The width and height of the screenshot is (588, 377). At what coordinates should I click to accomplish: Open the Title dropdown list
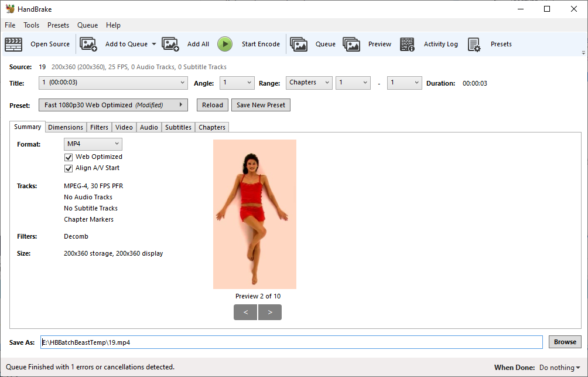click(113, 83)
